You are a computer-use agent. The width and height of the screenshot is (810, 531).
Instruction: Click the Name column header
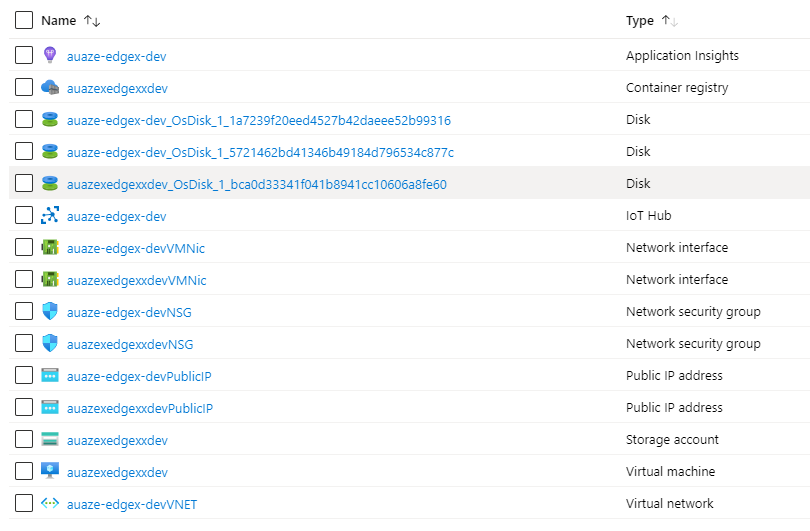coord(58,21)
